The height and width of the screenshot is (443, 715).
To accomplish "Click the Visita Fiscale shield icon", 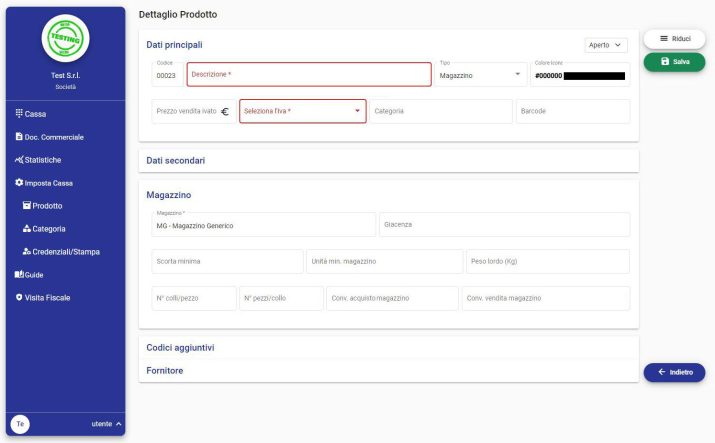I will point(19,298).
